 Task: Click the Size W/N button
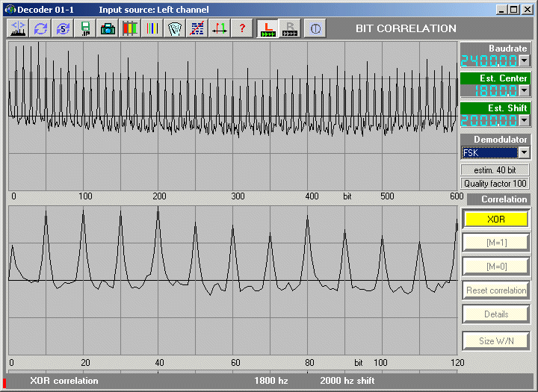pyautogui.click(x=496, y=341)
